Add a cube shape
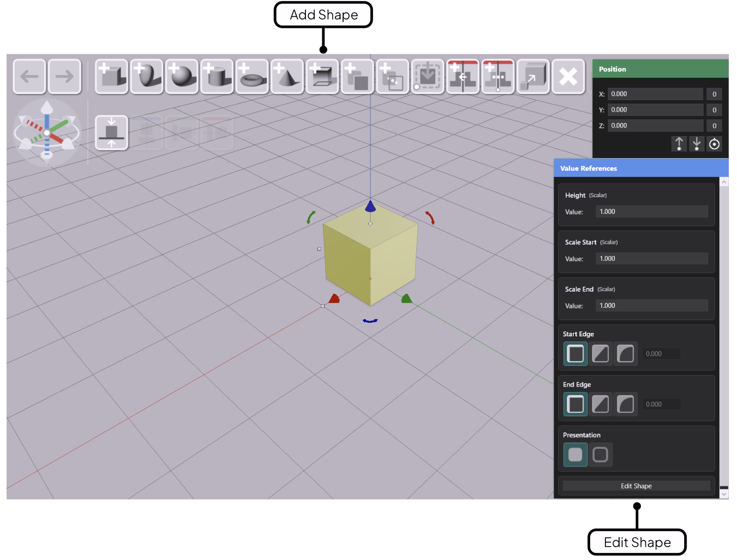Image resolution: width=737 pixels, height=560 pixels. (x=111, y=77)
